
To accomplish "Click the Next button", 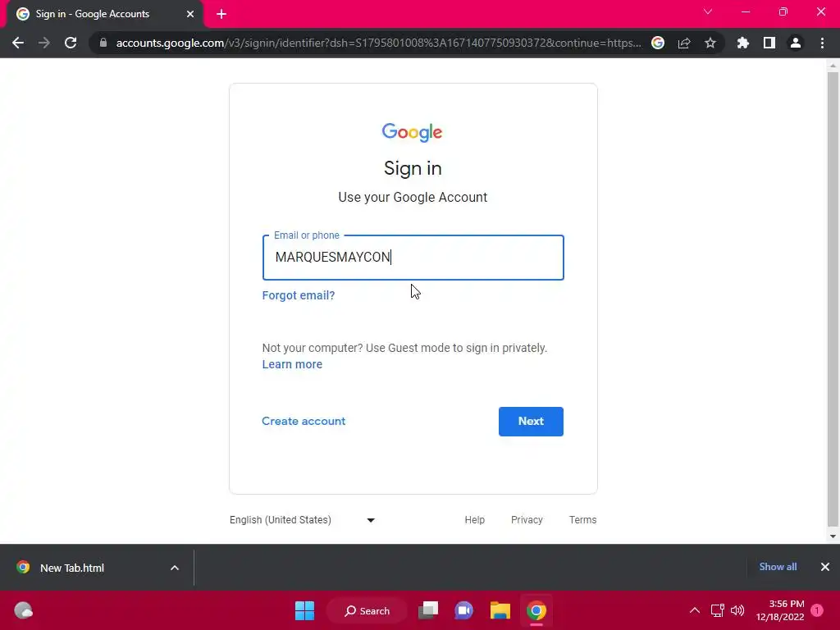I will (531, 421).
